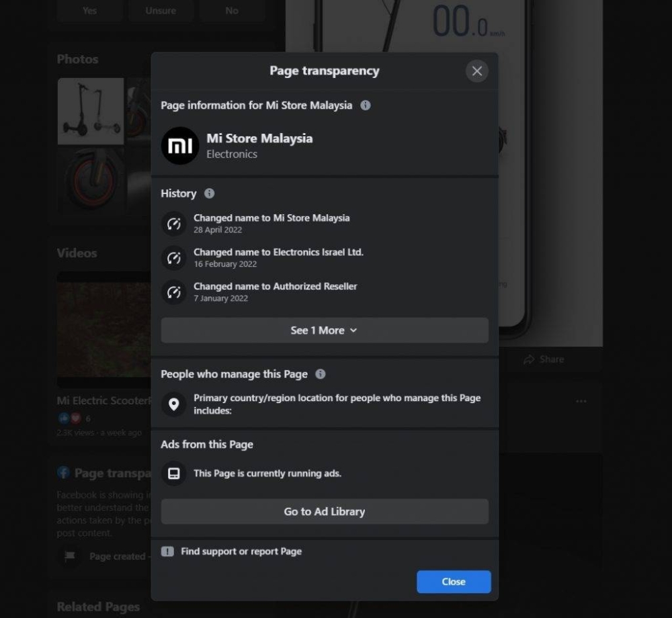Click the ads monitor icon
This screenshot has height=618, width=672.
click(x=173, y=474)
